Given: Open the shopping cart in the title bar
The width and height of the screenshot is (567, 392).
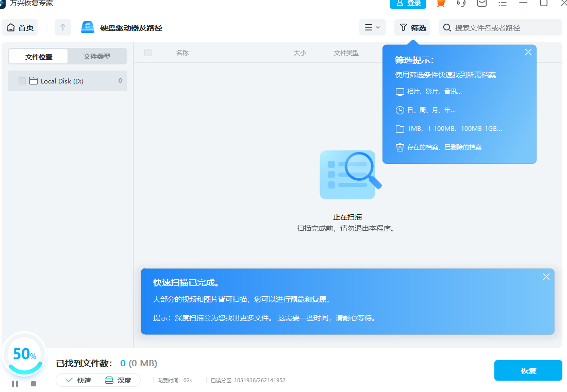Looking at the screenshot, I should point(441,4).
